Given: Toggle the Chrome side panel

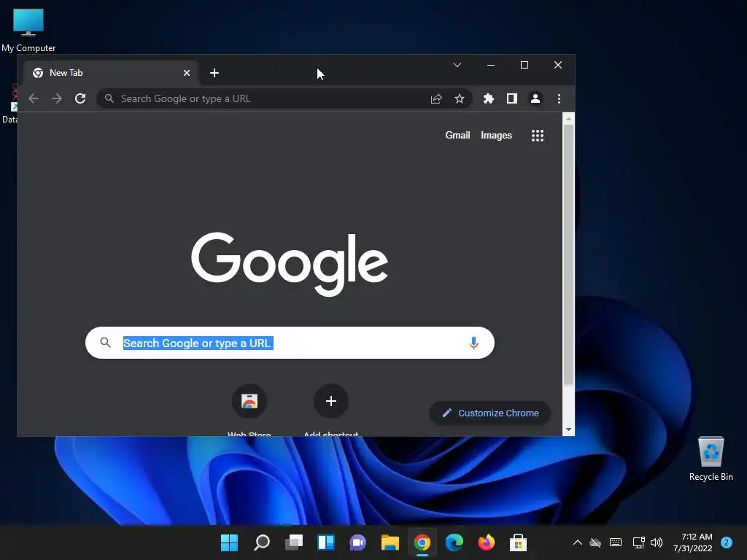Looking at the screenshot, I should (x=511, y=98).
